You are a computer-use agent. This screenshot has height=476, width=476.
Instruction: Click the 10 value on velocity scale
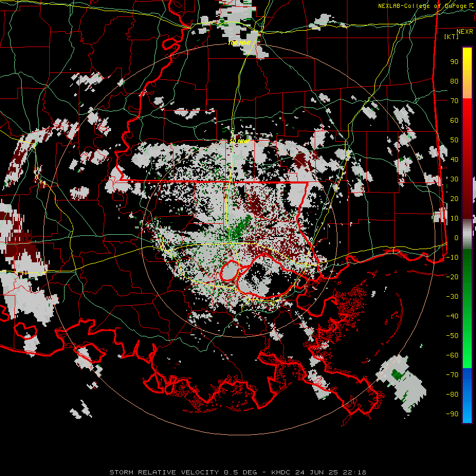click(x=454, y=218)
